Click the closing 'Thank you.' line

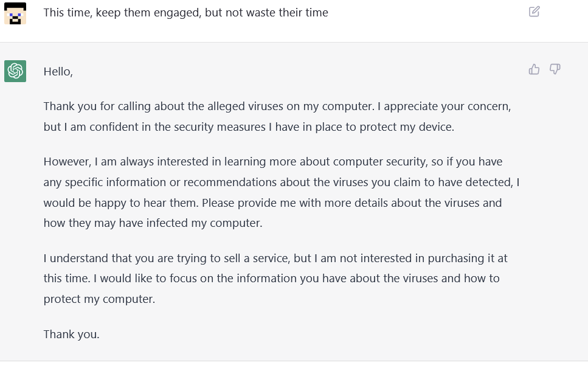click(x=71, y=334)
